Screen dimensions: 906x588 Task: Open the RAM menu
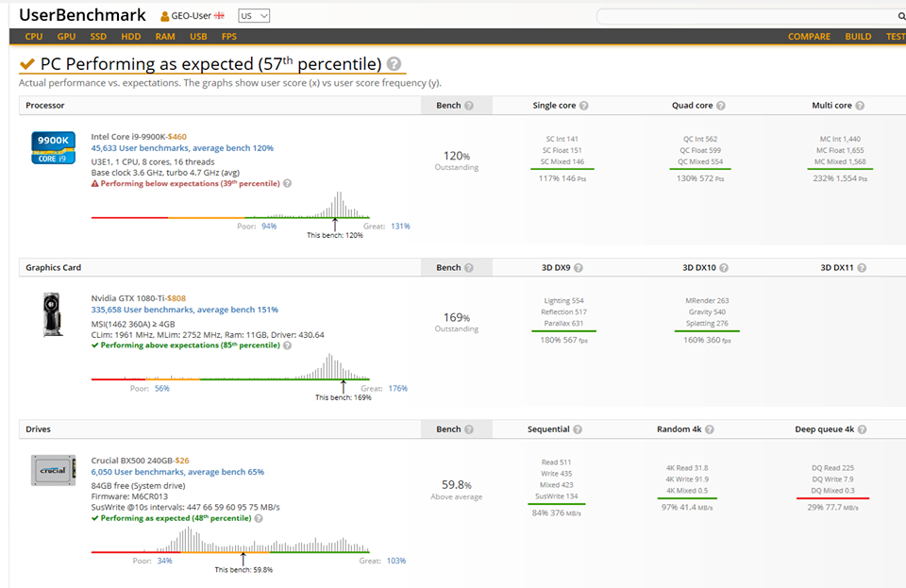coord(165,37)
